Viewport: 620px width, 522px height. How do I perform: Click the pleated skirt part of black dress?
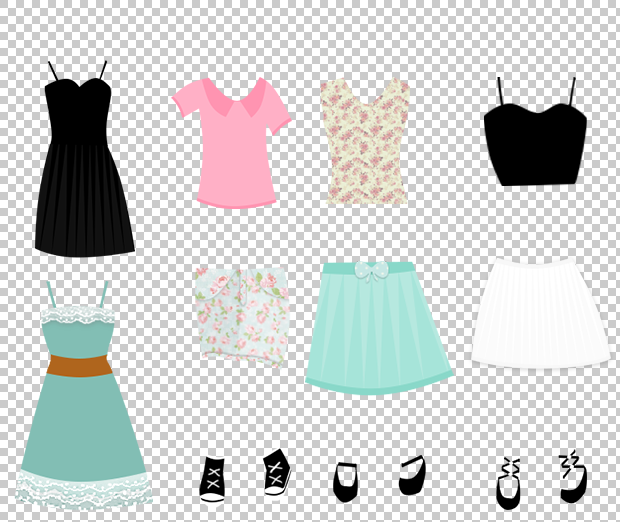click(x=84, y=200)
